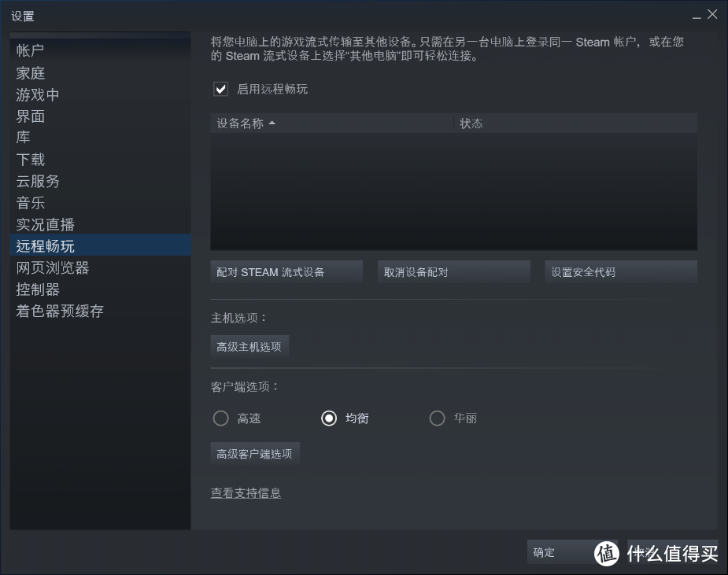
Task: Click 取消设备配对 to unpair device
Action: pos(453,271)
